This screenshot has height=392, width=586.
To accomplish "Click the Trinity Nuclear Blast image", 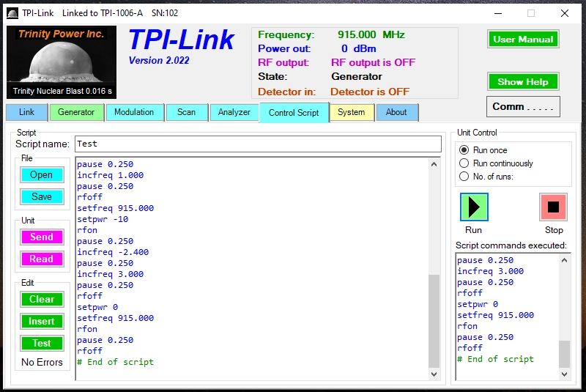I will (x=62, y=62).
